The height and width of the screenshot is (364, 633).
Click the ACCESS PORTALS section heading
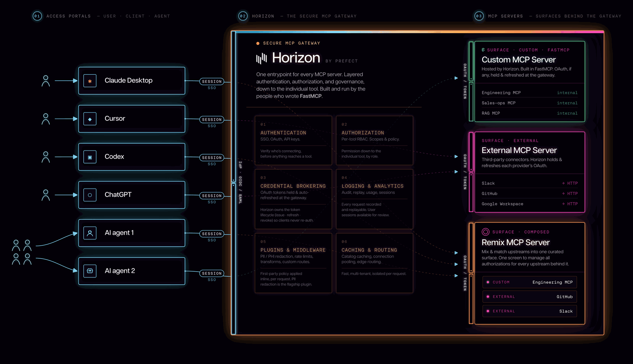point(69,16)
